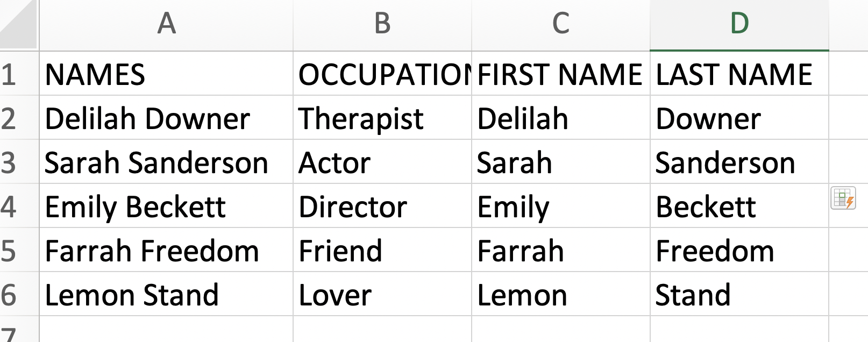Viewport: 868px width, 342px height.
Task: Select the Therapist cell
Action: tap(382, 118)
